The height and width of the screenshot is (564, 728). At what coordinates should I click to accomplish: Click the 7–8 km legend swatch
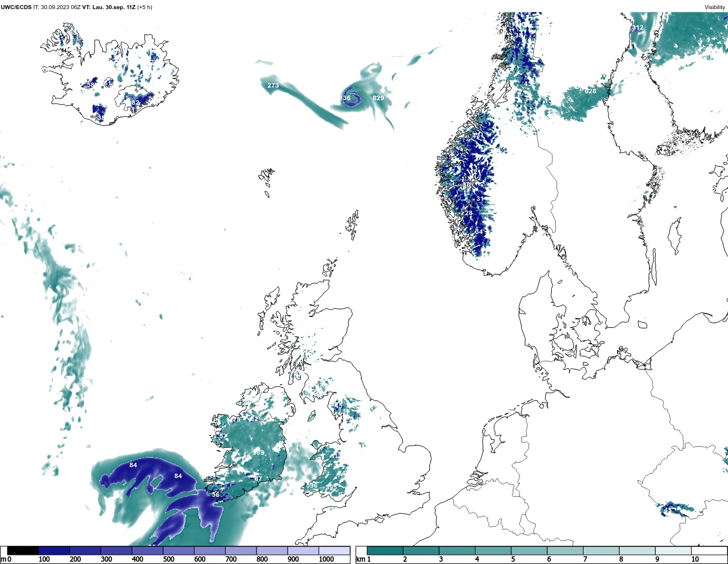(601, 551)
